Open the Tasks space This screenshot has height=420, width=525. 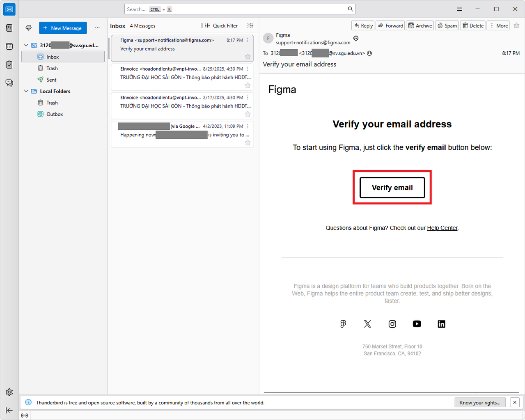tap(9, 64)
